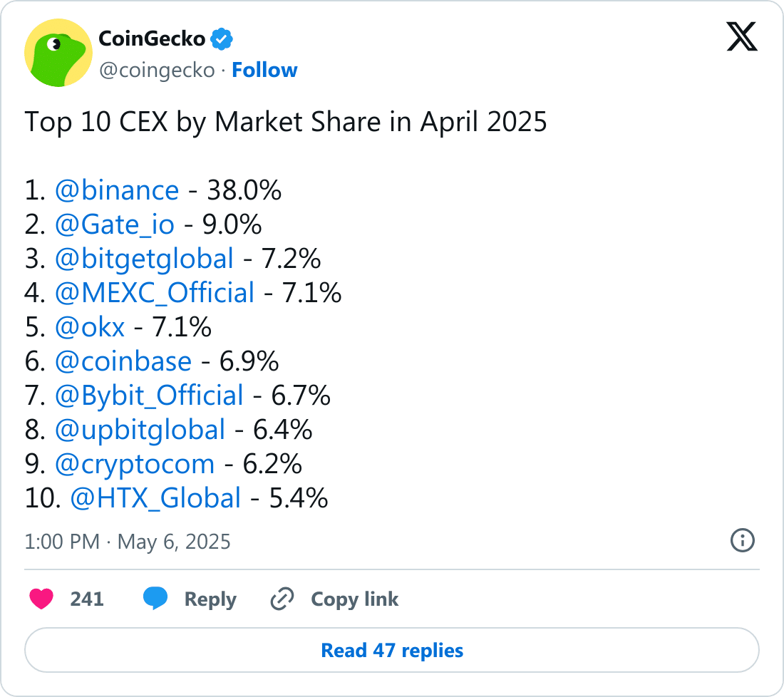Like the tweet with heart icon
Image resolution: width=784 pixels, height=697 pixels.
point(41,599)
